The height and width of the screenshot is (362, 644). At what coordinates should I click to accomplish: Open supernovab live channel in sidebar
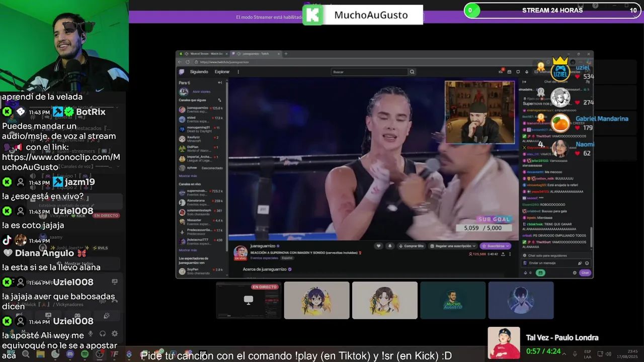pyautogui.click(x=201, y=193)
